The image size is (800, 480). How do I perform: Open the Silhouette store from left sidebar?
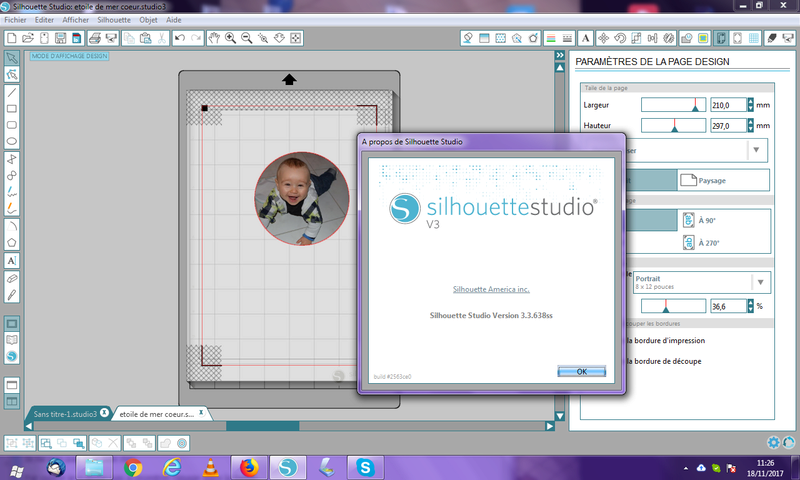(12, 356)
